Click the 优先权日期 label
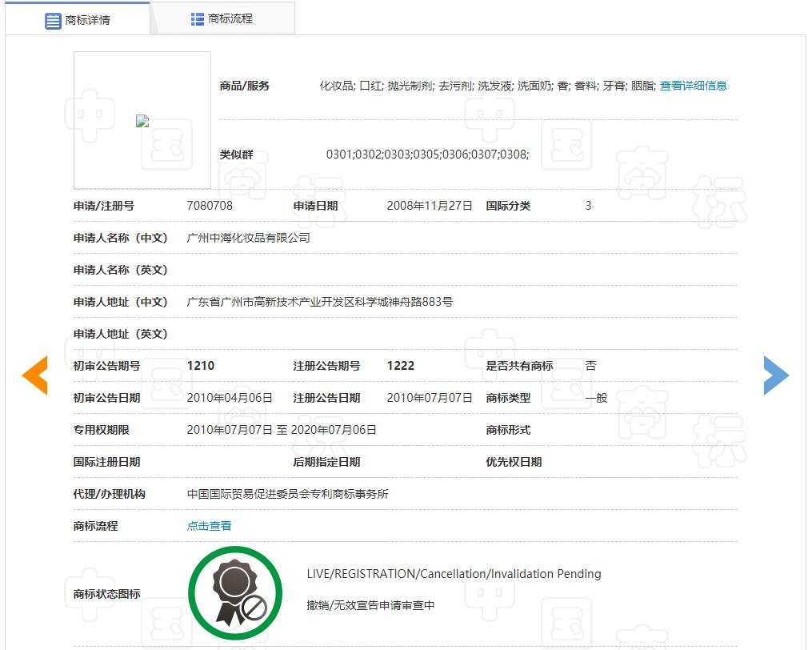812x650 pixels. click(x=514, y=462)
